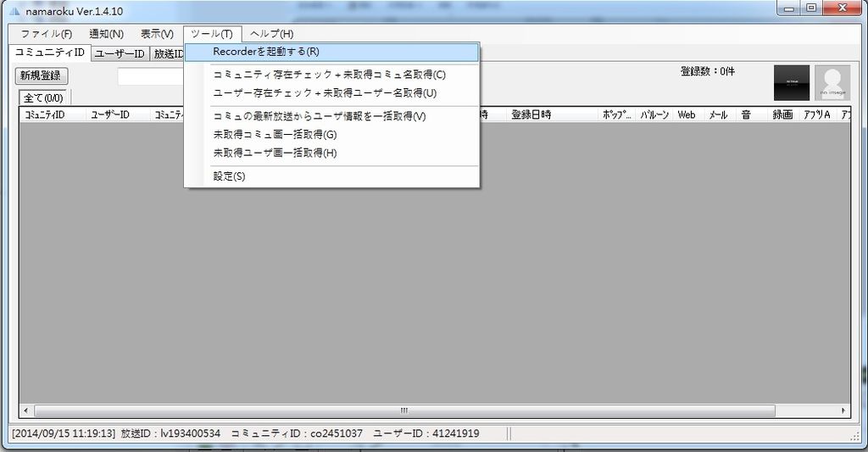This screenshot has height=452, width=868.
Task: Click the 登録数：0件 label
Action: tap(708, 71)
